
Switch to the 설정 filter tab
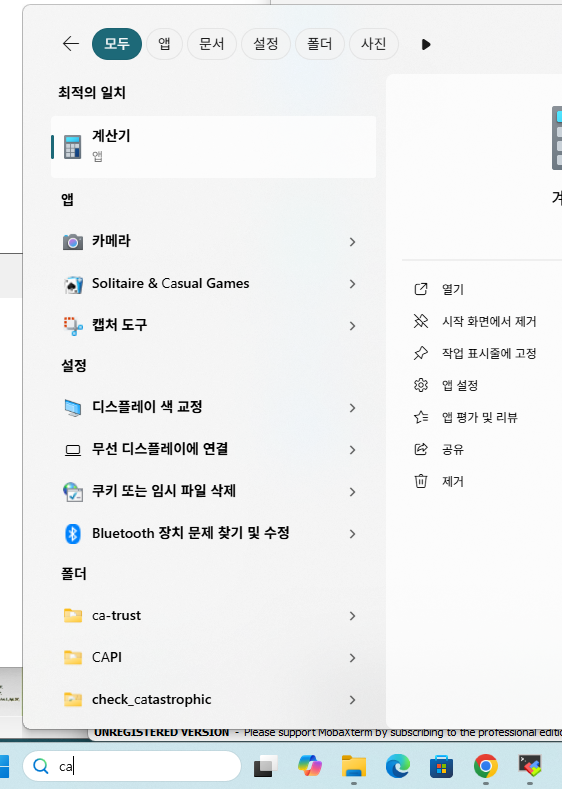(266, 44)
